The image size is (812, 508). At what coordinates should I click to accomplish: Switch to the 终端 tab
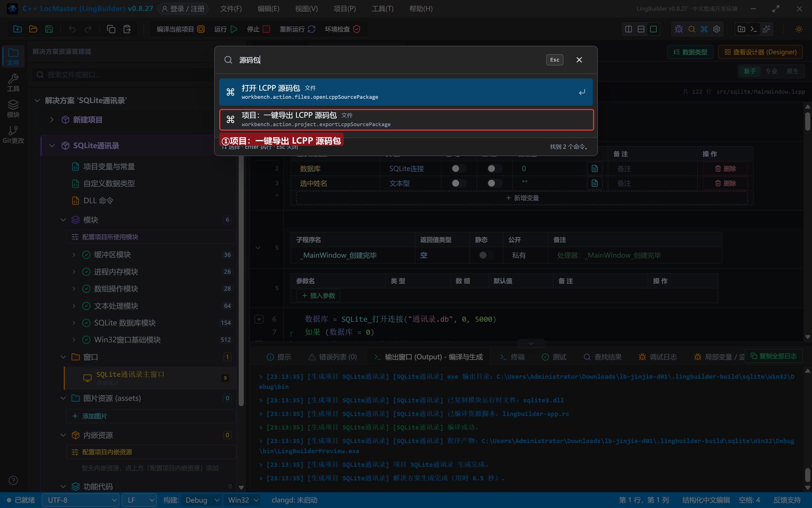pos(512,357)
